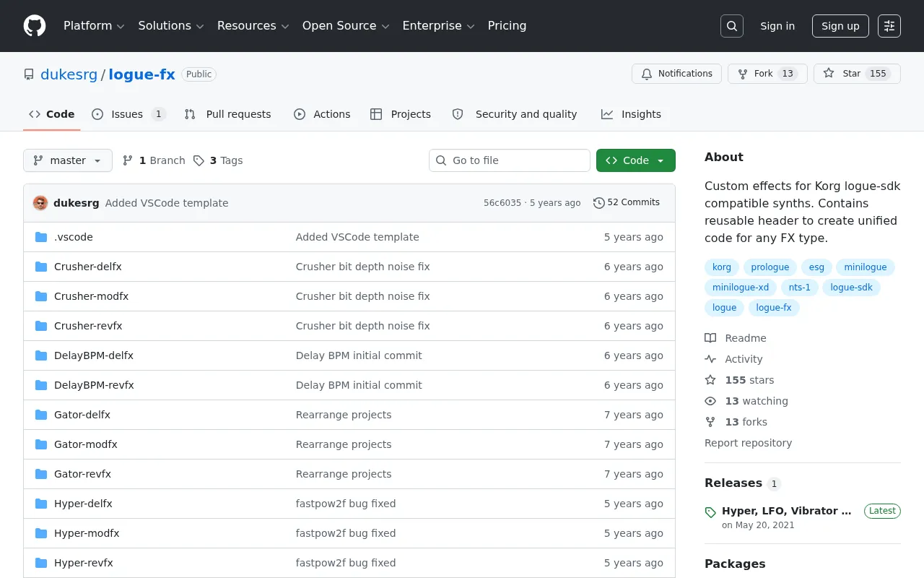924x578 pixels.
Task: Click the tag icon beside latest release
Action: 710,512
